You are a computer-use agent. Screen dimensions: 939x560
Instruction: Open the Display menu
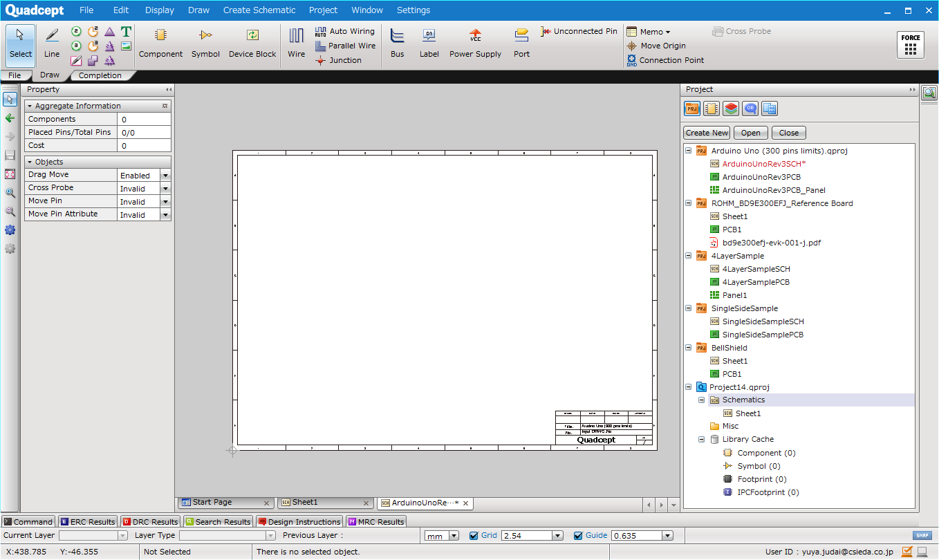(160, 10)
